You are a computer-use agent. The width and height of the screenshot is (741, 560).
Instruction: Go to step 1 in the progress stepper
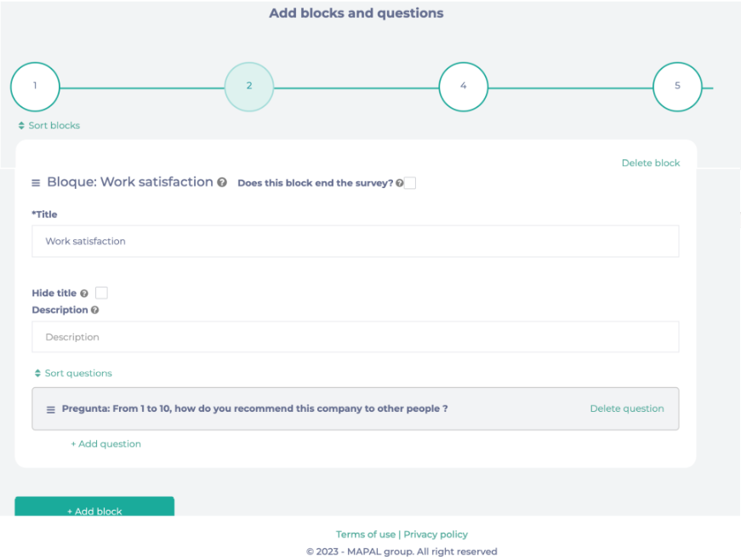(x=35, y=86)
